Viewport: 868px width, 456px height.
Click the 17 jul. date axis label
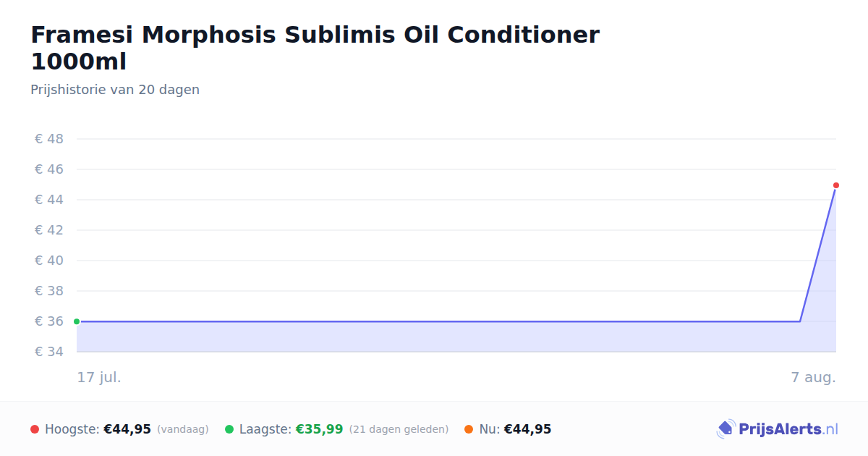pos(99,377)
